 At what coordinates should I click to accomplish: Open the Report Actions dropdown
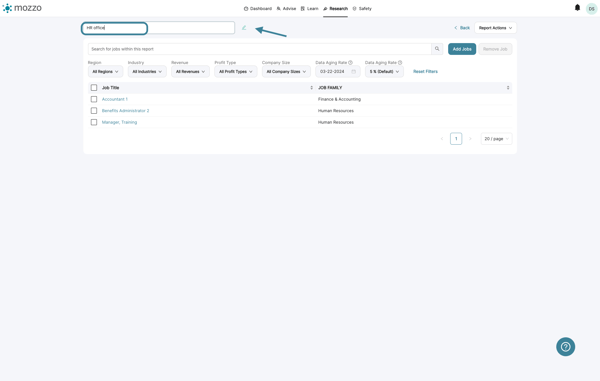click(x=495, y=28)
